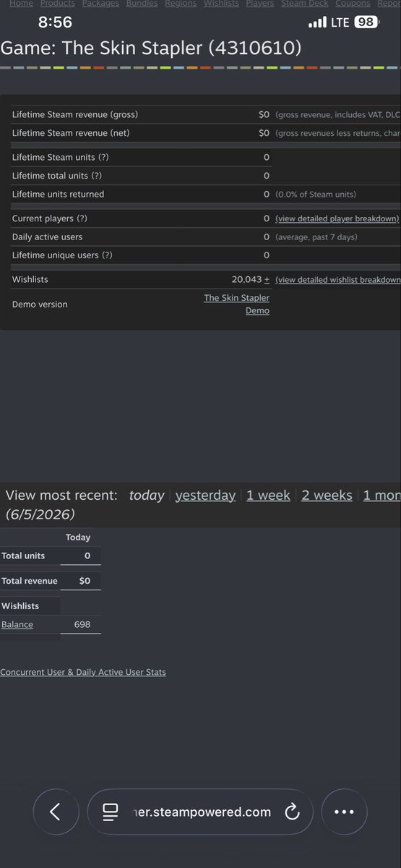The width and height of the screenshot is (401, 868).
Task: Click Lifetime Steam revenue (gross) label
Action: tap(75, 114)
